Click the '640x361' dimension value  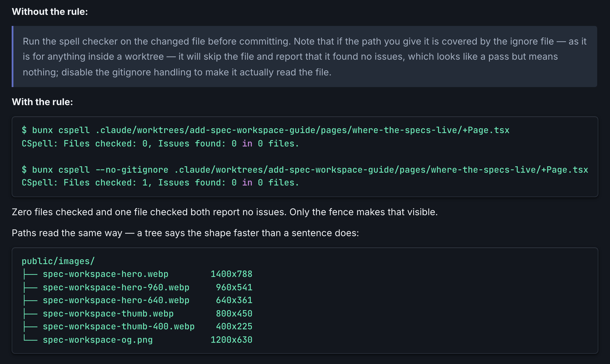tap(234, 300)
